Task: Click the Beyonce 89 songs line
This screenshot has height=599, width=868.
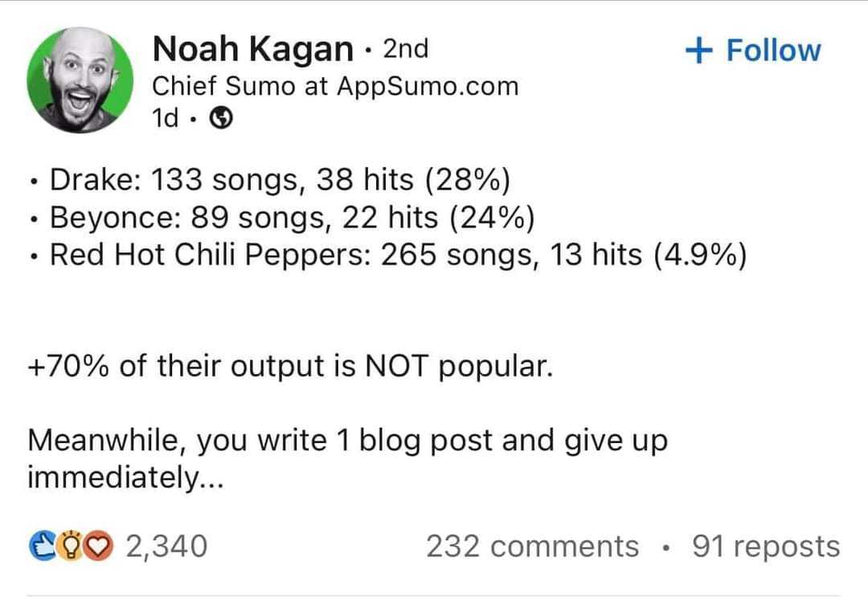Action: tap(293, 217)
